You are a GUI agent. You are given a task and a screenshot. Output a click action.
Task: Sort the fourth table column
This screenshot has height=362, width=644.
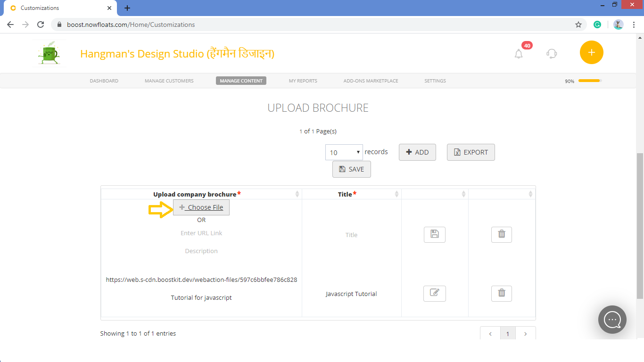(x=502, y=194)
